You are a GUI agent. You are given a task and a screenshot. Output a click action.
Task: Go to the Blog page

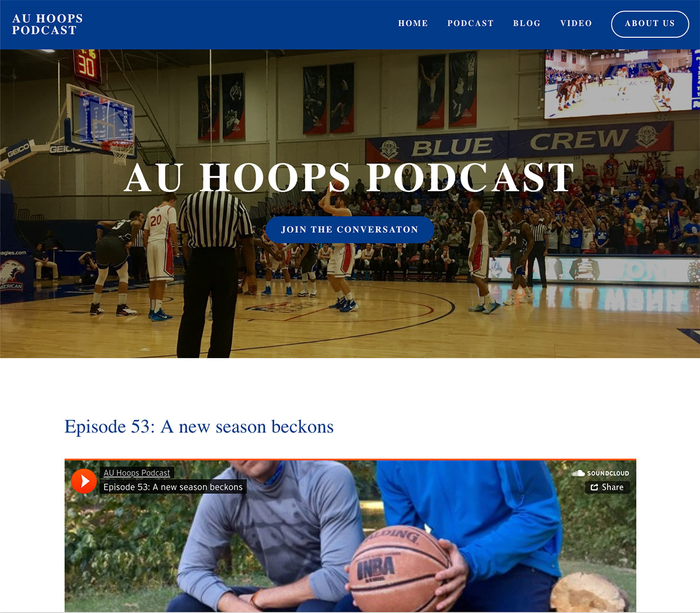[527, 23]
